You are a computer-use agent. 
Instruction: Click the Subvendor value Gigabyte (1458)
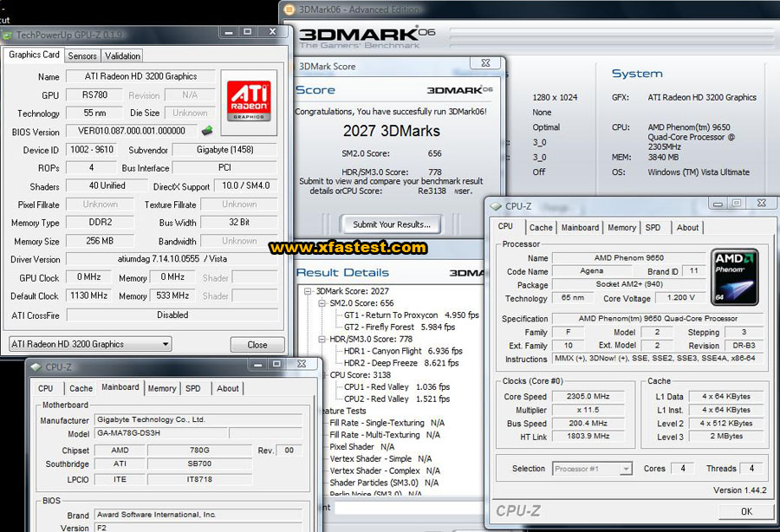click(224, 150)
